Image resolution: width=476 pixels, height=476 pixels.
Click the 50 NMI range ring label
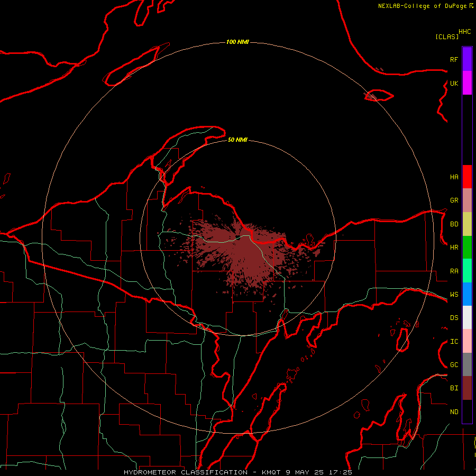tap(237, 140)
